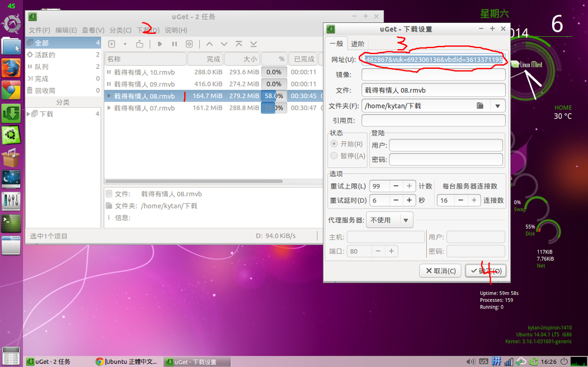The image size is (588, 367).
Task: Sort by the 完成 column header in list
Action: (206, 59)
